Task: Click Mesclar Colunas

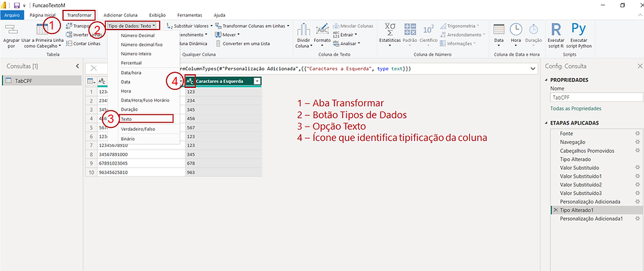Action: pyautogui.click(x=353, y=26)
